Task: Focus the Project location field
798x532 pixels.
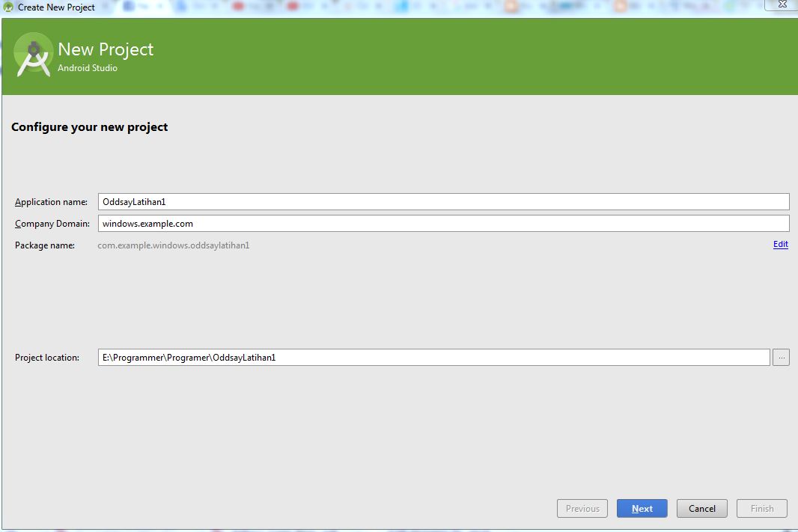Action: point(433,357)
